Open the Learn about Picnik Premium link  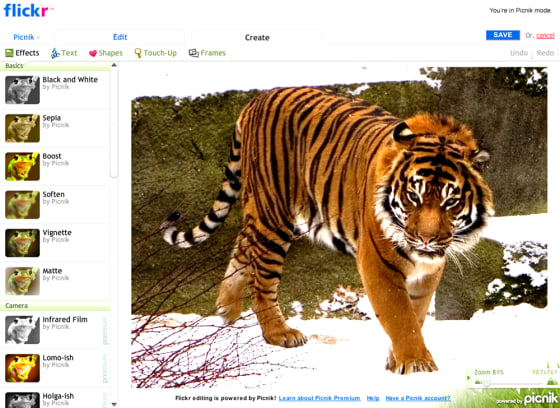coord(319,398)
